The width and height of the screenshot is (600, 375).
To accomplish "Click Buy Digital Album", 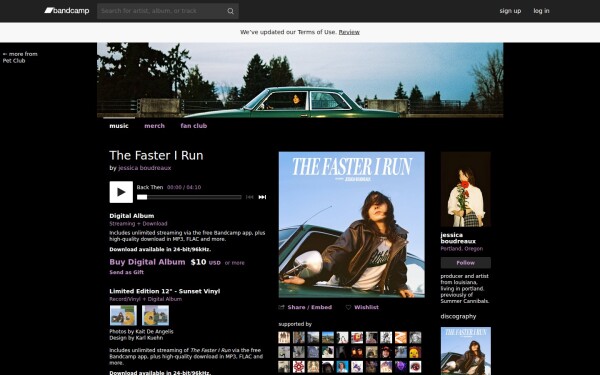I will pos(147,262).
